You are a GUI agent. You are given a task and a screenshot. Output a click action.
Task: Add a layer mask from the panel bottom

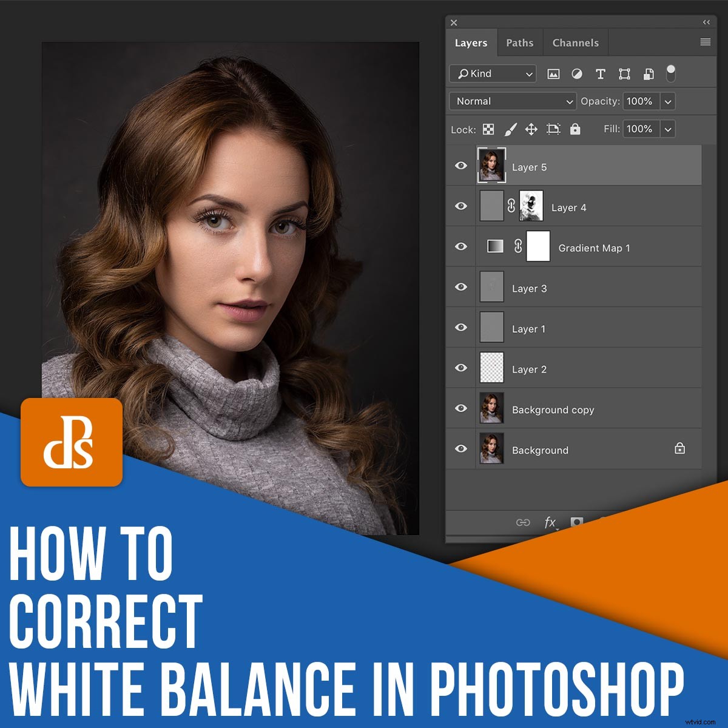pos(577,522)
